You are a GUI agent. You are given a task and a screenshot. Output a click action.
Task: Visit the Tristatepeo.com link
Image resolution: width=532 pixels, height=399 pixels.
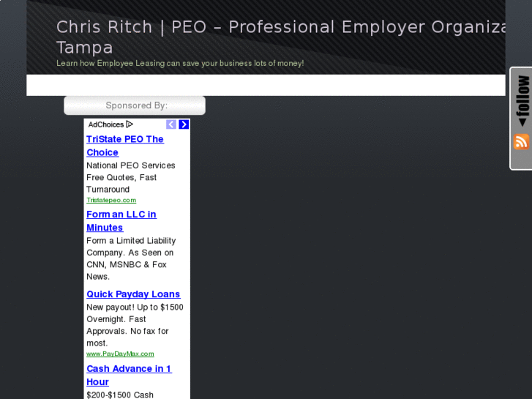(111, 200)
